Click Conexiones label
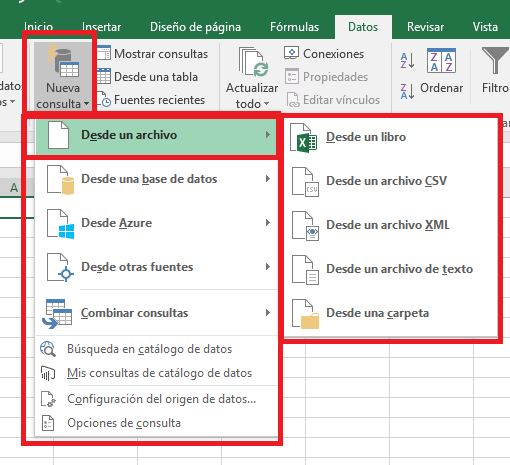510x465 pixels. coord(333,54)
